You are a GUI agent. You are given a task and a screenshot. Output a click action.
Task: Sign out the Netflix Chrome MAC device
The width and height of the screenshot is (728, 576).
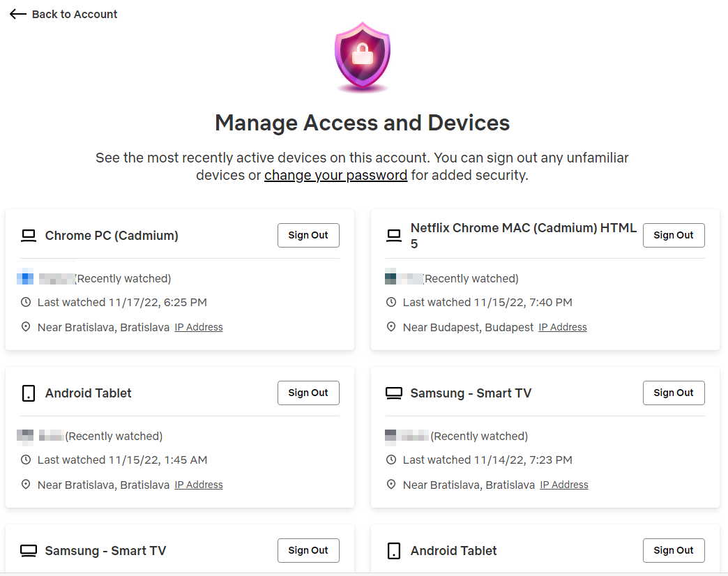click(674, 236)
